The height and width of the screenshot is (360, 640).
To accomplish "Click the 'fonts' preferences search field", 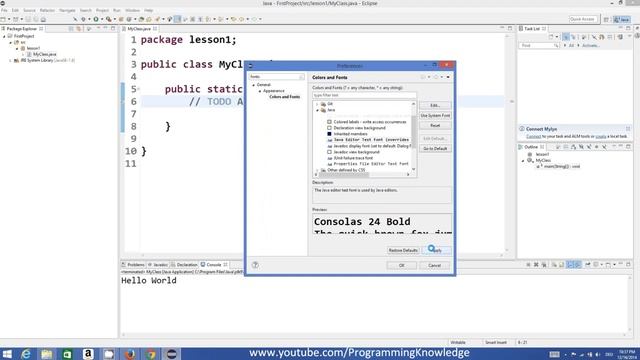I will pyautogui.click(x=276, y=77).
